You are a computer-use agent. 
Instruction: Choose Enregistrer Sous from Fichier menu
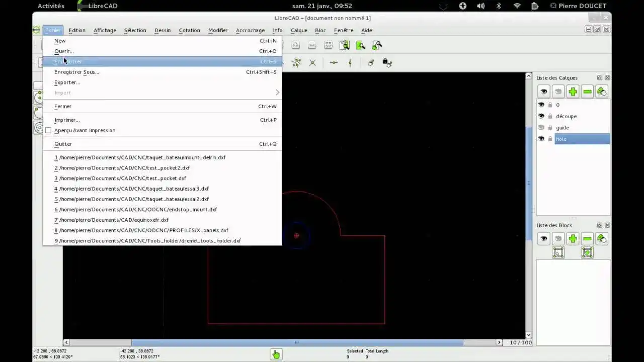pos(76,72)
